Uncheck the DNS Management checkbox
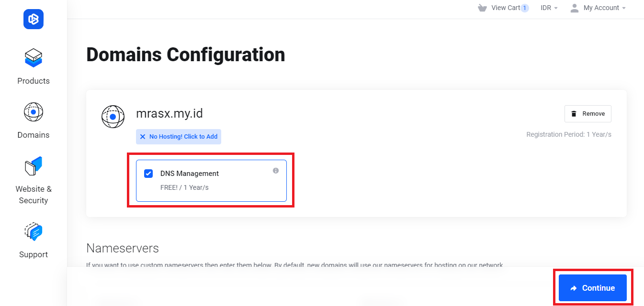This screenshot has width=644, height=306. [148, 174]
